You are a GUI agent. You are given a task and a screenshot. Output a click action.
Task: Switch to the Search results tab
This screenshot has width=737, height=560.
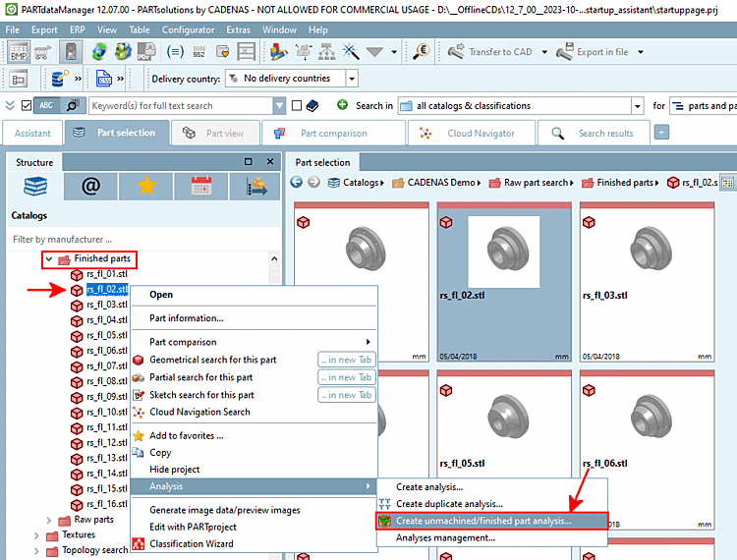point(594,134)
